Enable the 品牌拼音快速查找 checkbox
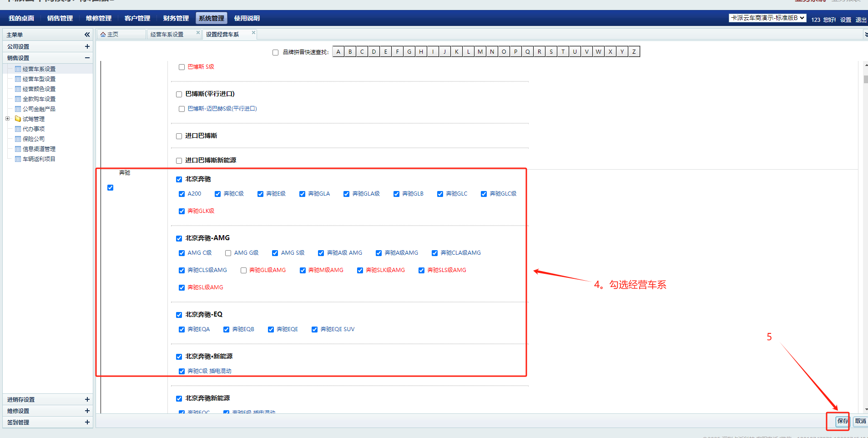This screenshot has width=868, height=438. click(x=275, y=52)
